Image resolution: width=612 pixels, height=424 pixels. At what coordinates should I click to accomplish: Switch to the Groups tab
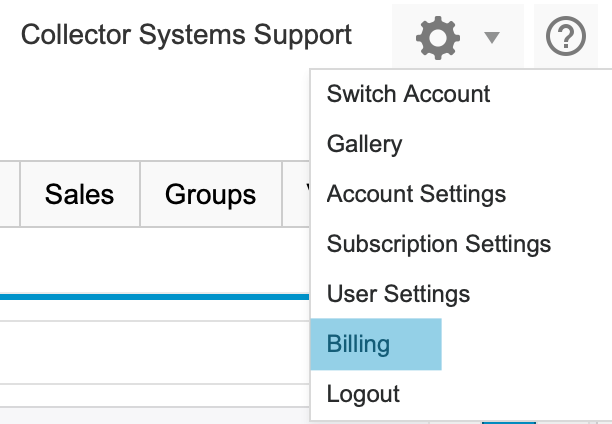210,194
